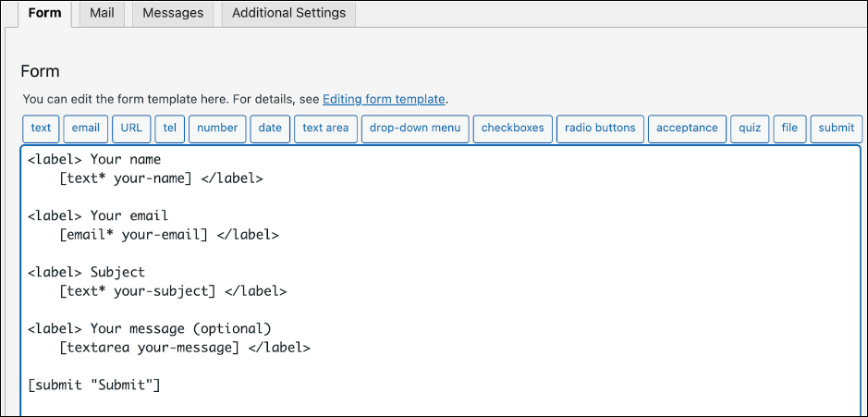Insert a text field tag

click(41, 129)
